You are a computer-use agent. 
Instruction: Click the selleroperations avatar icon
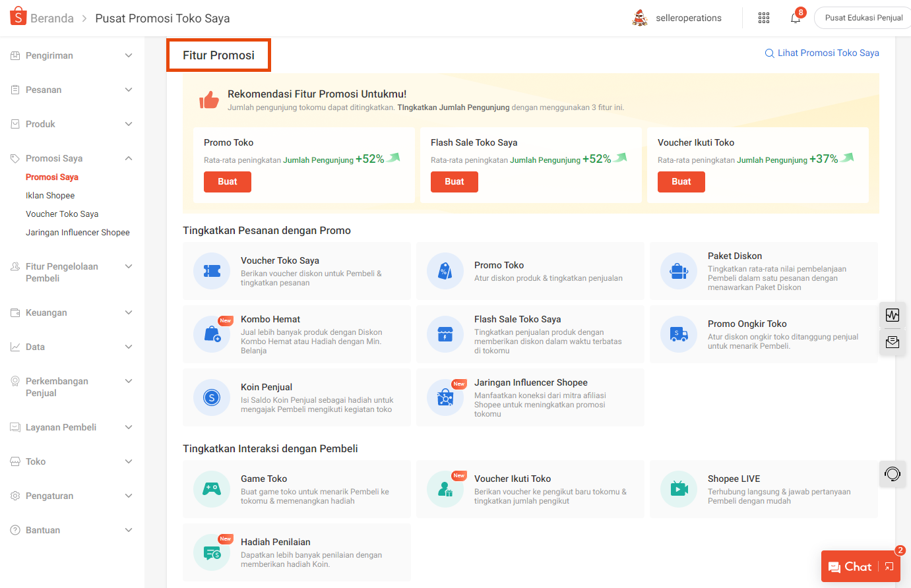pyautogui.click(x=640, y=18)
